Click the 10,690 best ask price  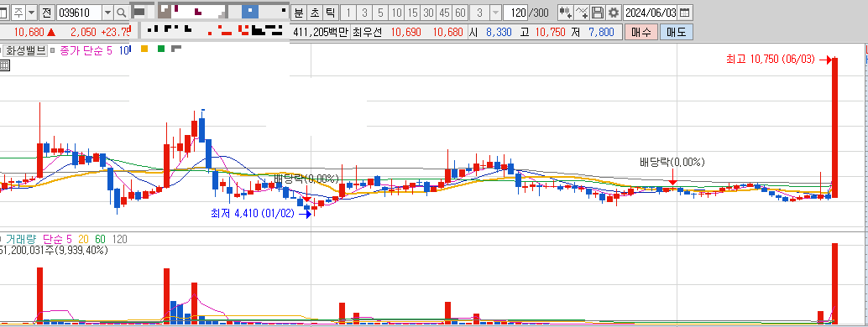(x=405, y=32)
